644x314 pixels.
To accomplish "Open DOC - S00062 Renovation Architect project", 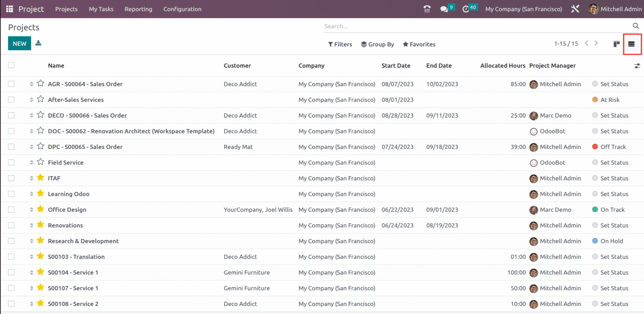I will 131,131.
